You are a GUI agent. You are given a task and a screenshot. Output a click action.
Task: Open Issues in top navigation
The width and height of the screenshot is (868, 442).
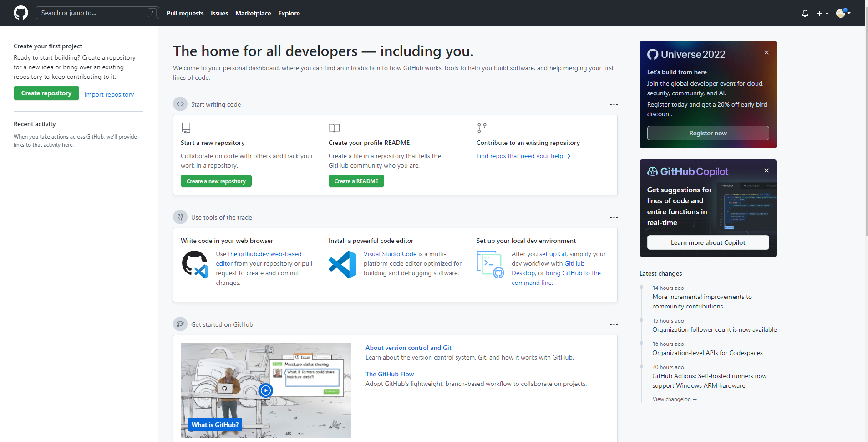click(x=219, y=13)
